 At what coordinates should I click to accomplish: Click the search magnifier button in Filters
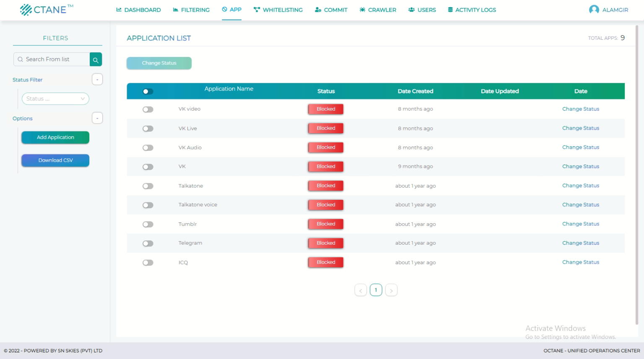(x=96, y=59)
